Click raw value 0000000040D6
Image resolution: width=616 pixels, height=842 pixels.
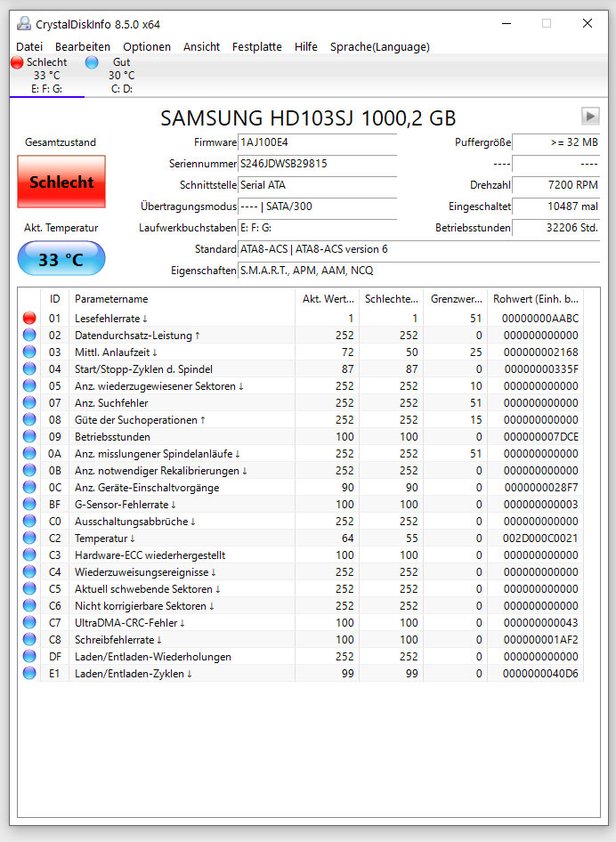pos(540,674)
